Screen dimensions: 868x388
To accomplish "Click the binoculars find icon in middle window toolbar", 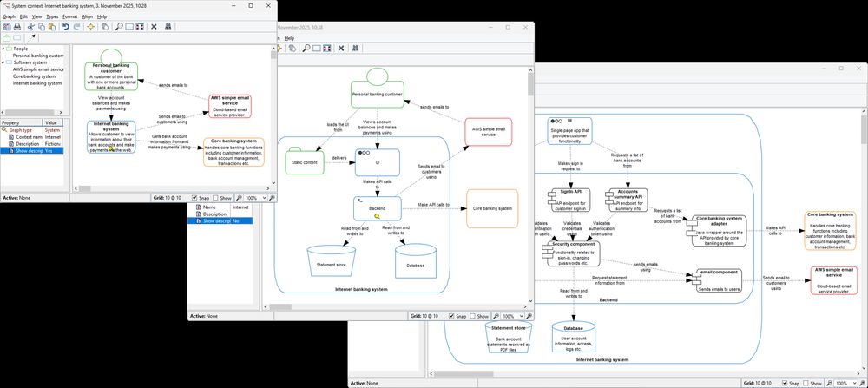I will coord(355,48).
